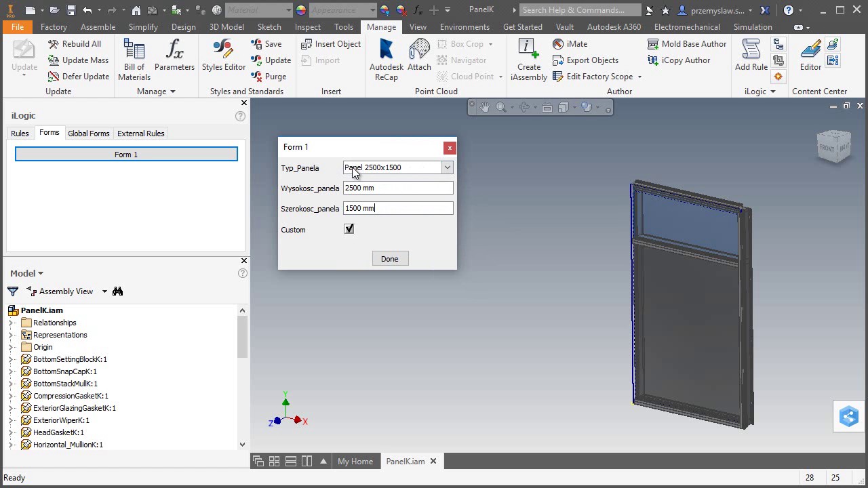Switch to iLogic Rules tab
This screenshot has height=488, width=868.
point(20,134)
